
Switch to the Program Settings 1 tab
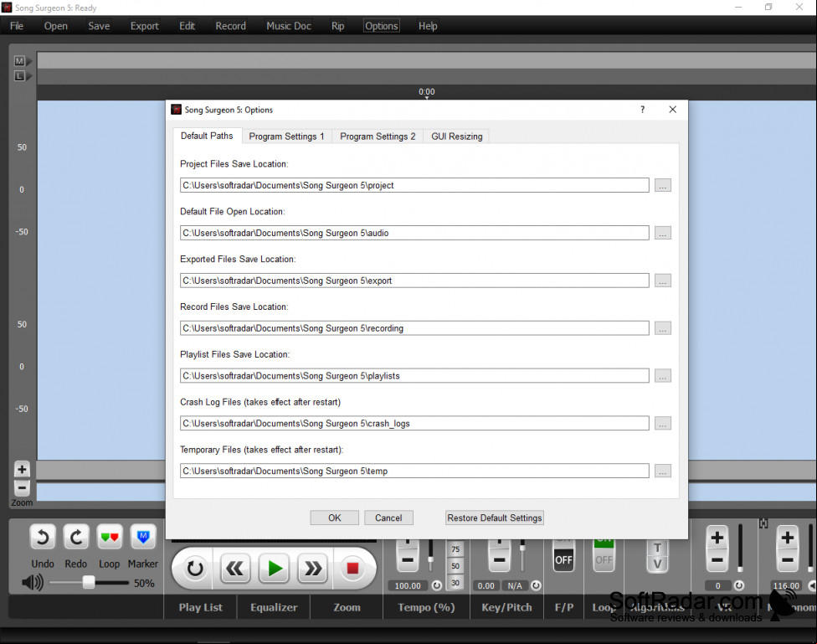286,137
